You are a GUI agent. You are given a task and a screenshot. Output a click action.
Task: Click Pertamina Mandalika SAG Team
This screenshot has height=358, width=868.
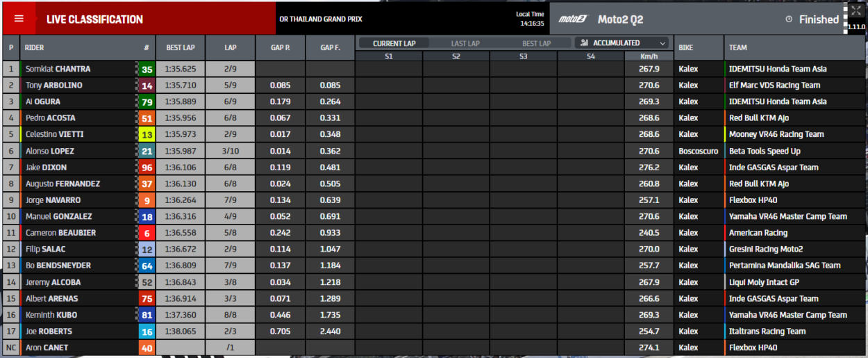pyautogui.click(x=785, y=266)
